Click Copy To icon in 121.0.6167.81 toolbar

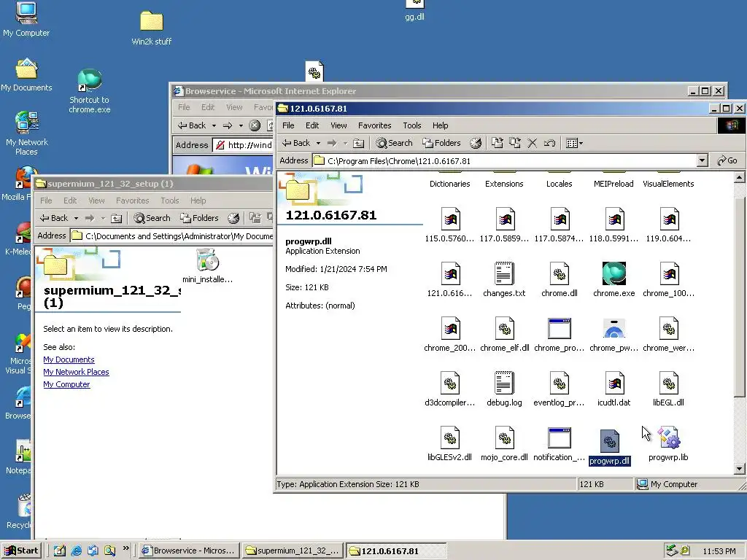coord(515,143)
